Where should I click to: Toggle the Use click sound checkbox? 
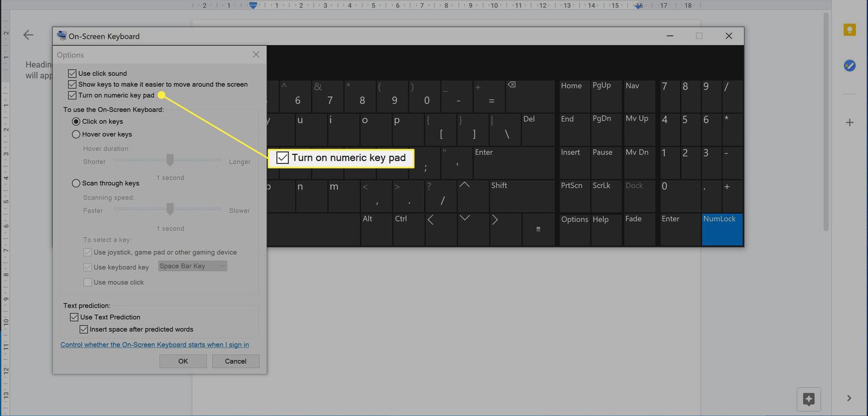pyautogui.click(x=72, y=73)
